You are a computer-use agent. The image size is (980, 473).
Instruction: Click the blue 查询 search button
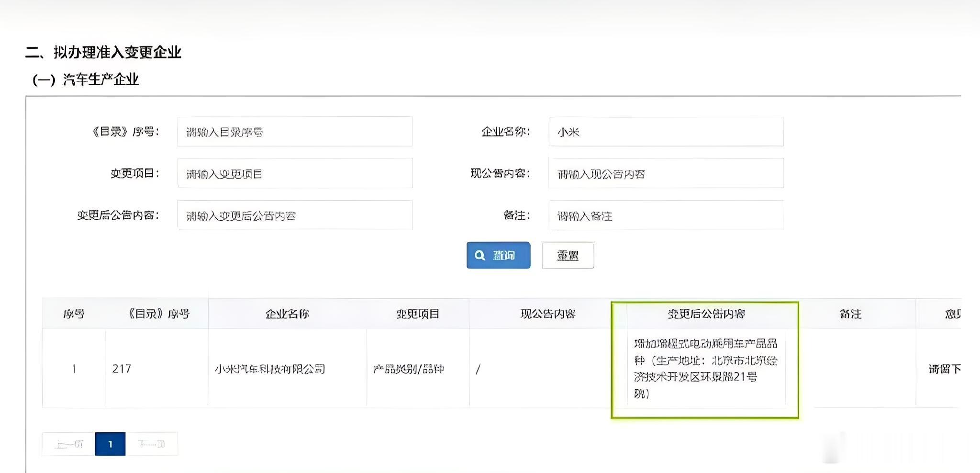(x=498, y=255)
